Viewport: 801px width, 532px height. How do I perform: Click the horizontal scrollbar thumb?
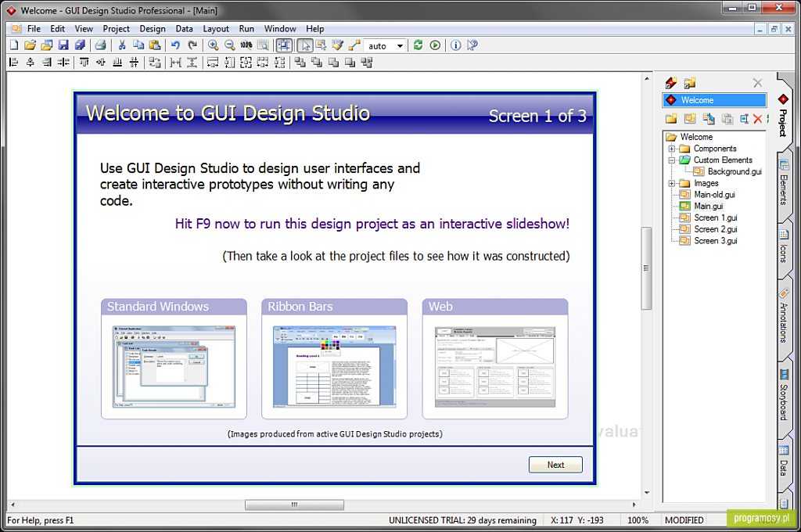pyautogui.click(x=294, y=505)
